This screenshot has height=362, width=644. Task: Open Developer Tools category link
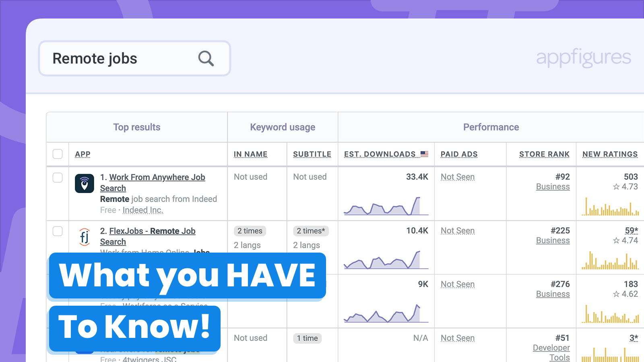click(551, 352)
